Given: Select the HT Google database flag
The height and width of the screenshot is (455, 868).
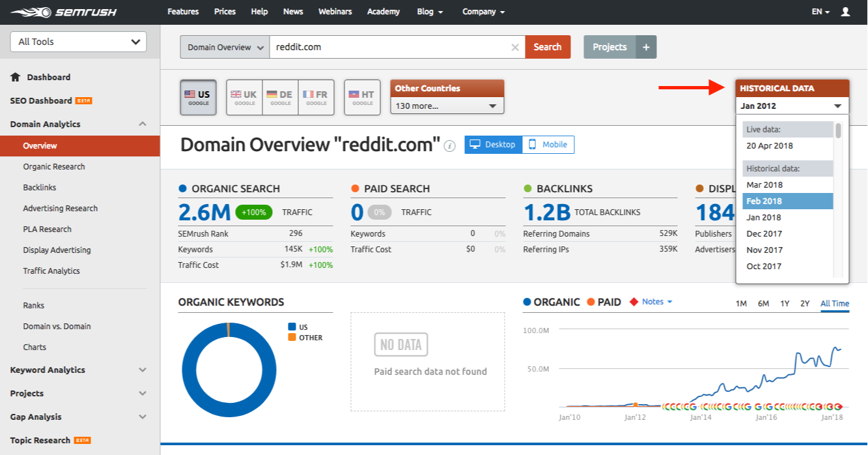Looking at the screenshot, I should coord(362,98).
